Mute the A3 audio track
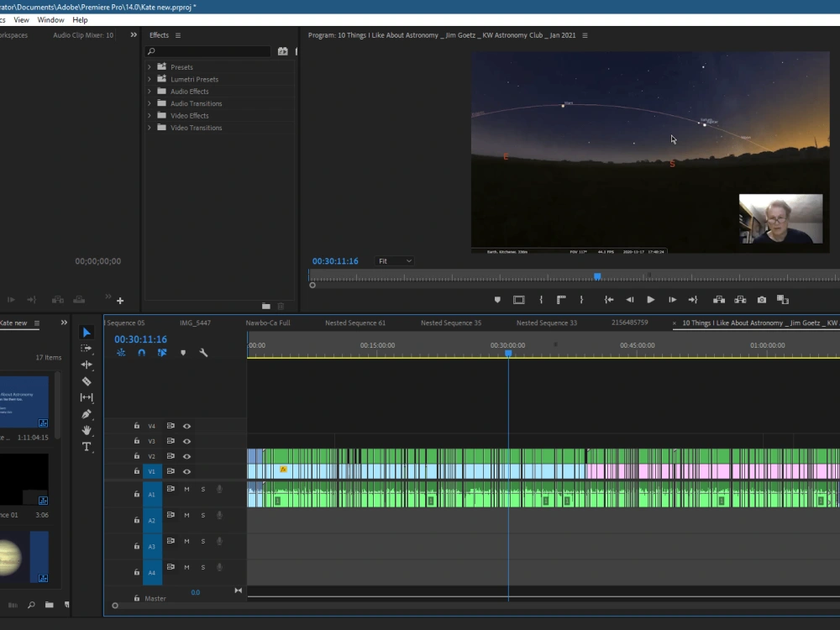The width and height of the screenshot is (840, 630). click(x=187, y=541)
